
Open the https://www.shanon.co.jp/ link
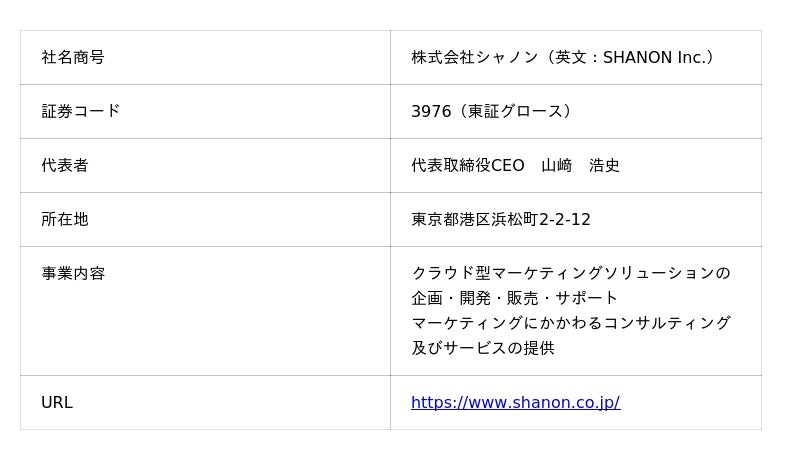point(515,403)
